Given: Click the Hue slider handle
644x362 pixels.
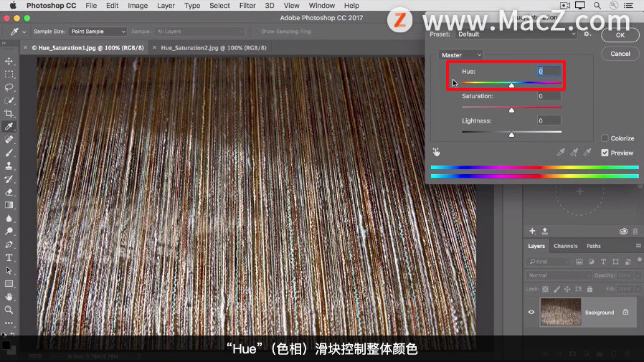Looking at the screenshot, I should [x=511, y=85].
